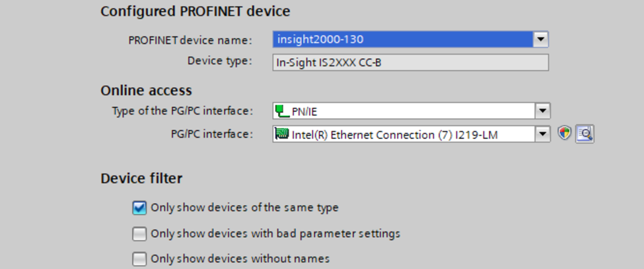The image size is (644, 269).
Task: Click the 'PROFINET device name:' label
Action: click(x=190, y=40)
